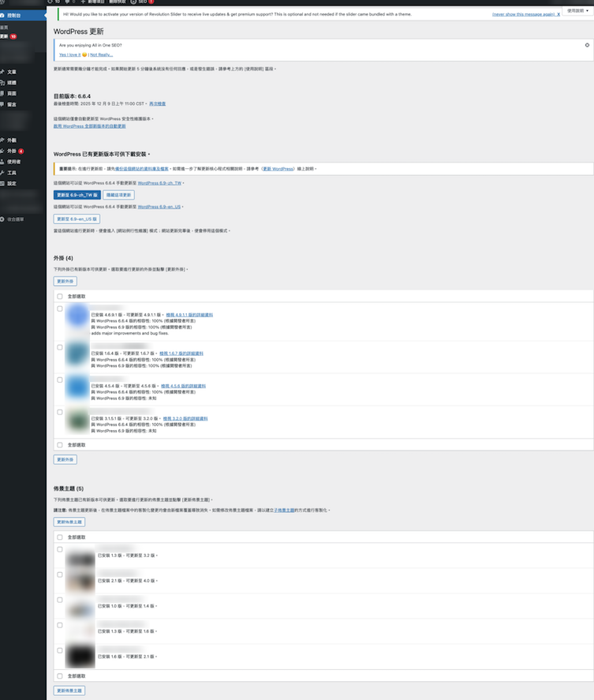Click the top 更新外掛 button

(x=65, y=281)
